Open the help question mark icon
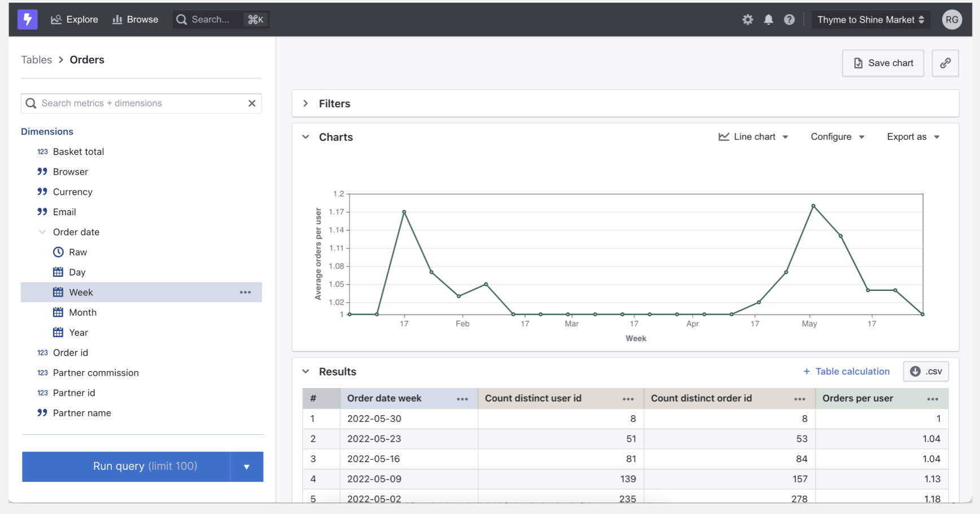980x514 pixels. pyautogui.click(x=789, y=19)
